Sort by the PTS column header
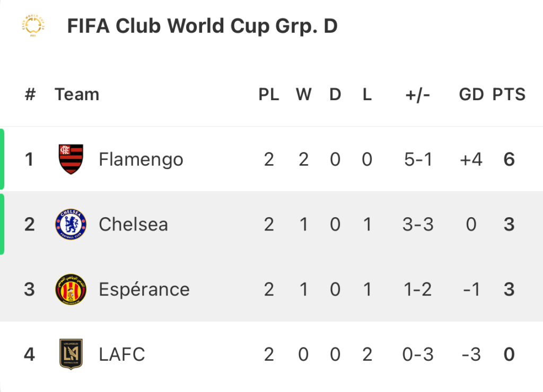This screenshot has width=543, height=392. pyautogui.click(x=509, y=94)
